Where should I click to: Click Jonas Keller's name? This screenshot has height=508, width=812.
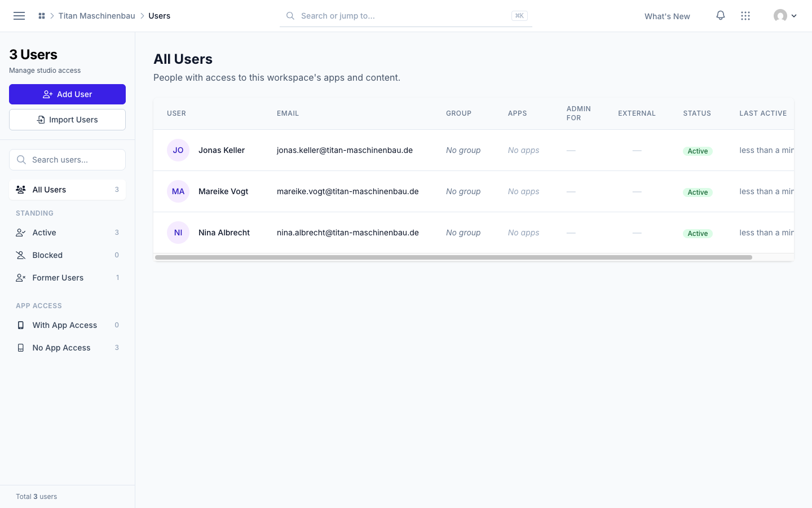(222, 150)
